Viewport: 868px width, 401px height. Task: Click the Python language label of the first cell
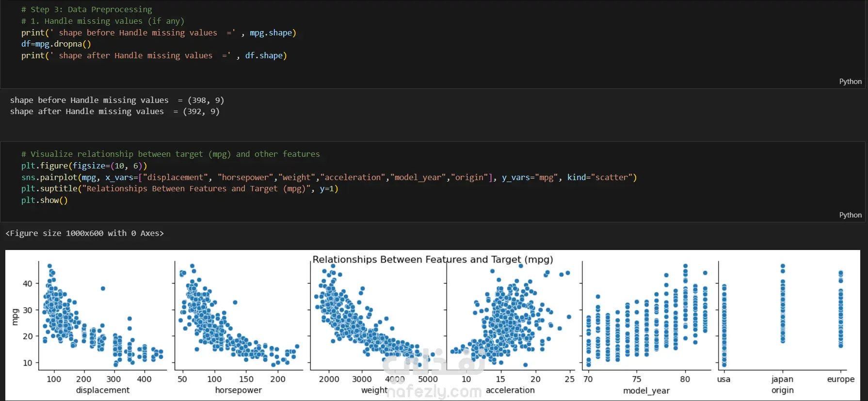click(850, 82)
